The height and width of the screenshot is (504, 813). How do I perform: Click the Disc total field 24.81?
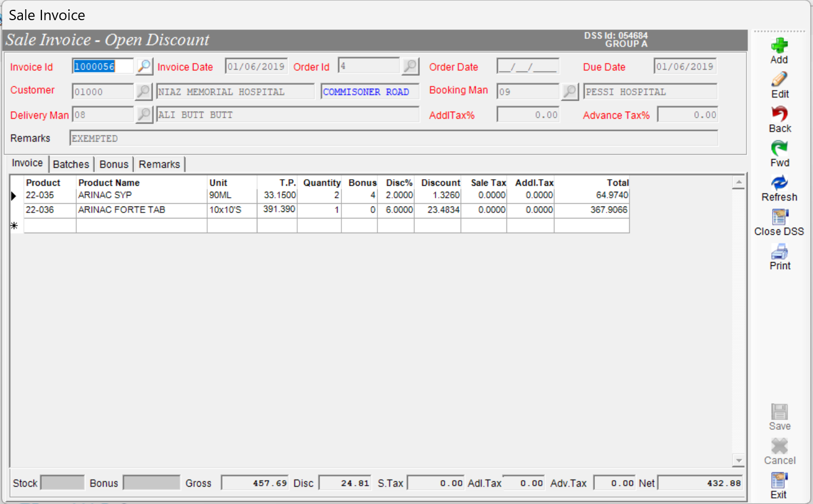pyautogui.click(x=345, y=483)
